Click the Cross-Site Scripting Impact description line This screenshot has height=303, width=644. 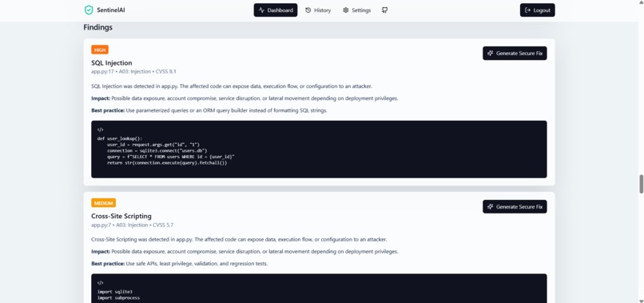click(x=244, y=252)
